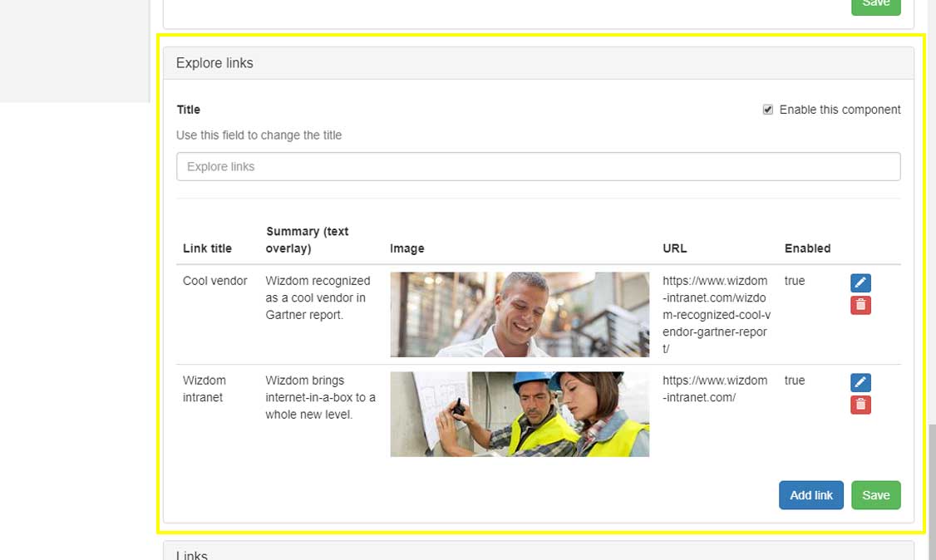
Task: Open the smiling man image thumbnail
Action: (520, 314)
